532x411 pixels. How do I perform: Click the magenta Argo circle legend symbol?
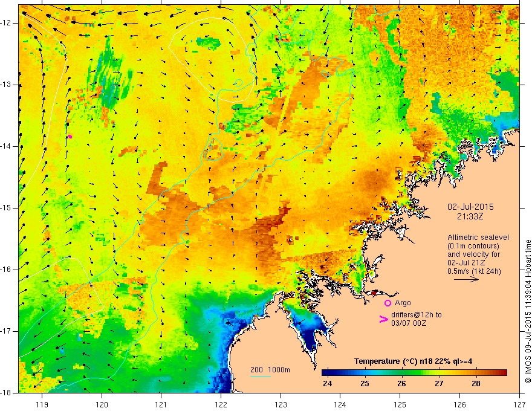point(388,303)
